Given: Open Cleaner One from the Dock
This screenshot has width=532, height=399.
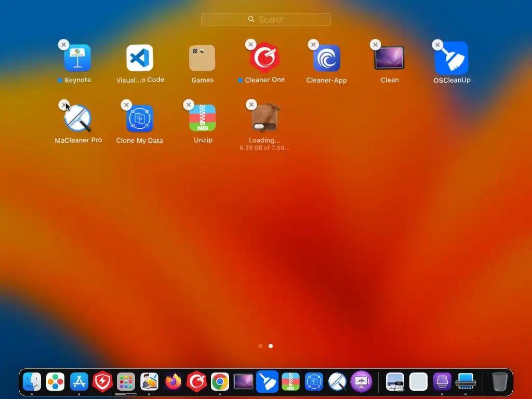Looking at the screenshot, I should pyautogui.click(x=196, y=382).
